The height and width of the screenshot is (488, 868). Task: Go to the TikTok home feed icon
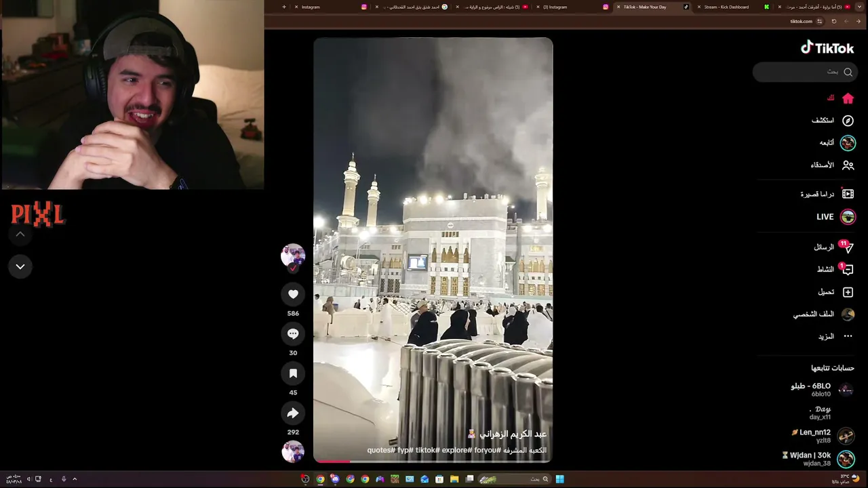coord(848,98)
